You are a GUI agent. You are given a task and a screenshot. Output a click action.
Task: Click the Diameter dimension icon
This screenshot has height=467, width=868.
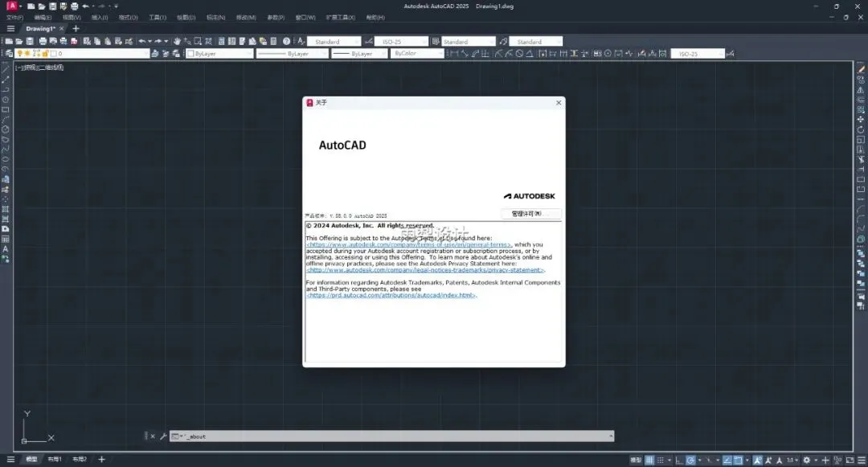(x=519, y=54)
